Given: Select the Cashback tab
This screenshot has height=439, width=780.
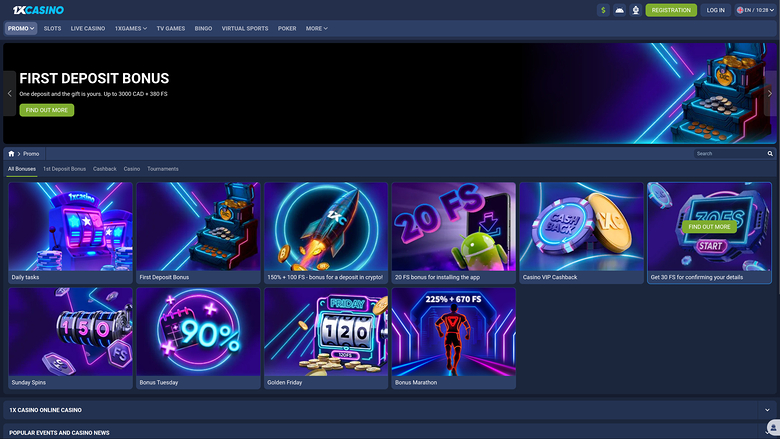Looking at the screenshot, I should point(104,169).
